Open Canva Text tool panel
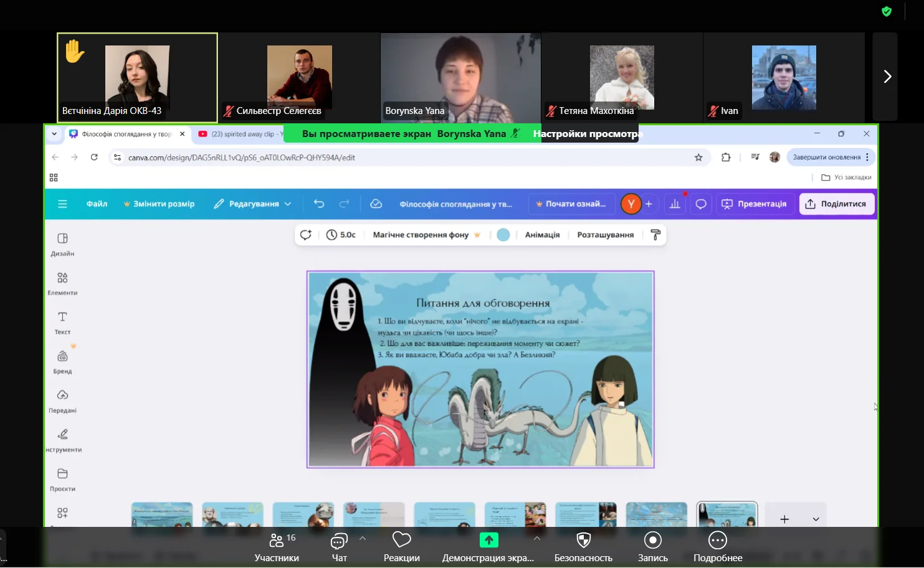Screen dimensions: 924x568 click(x=62, y=322)
